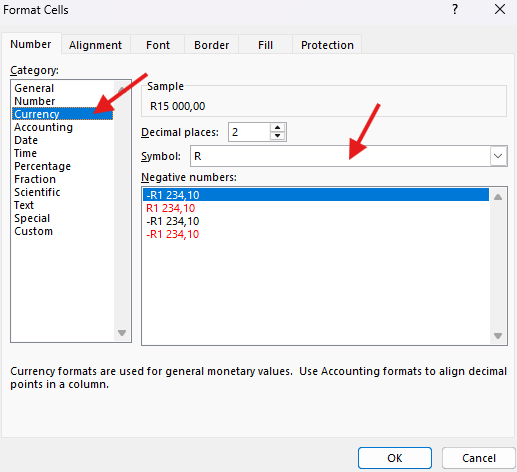
Task: Open the Symbol dropdown arrow
Action: click(498, 156)
